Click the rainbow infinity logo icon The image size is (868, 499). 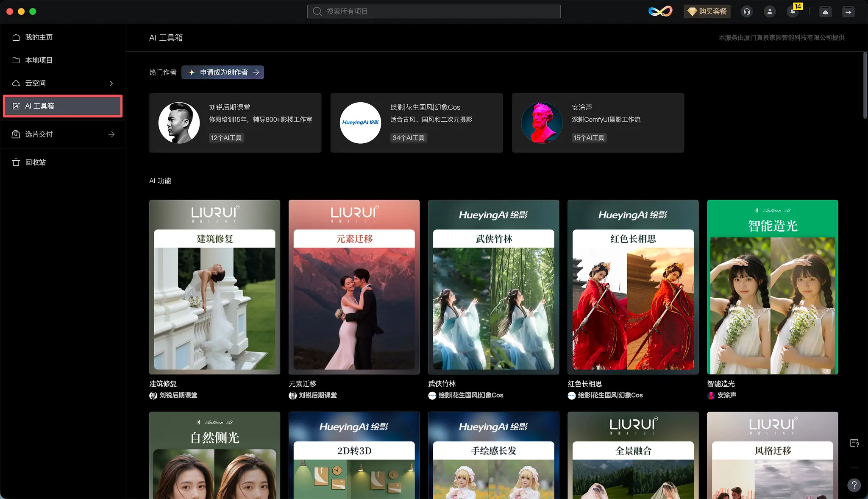pos(660,11)
